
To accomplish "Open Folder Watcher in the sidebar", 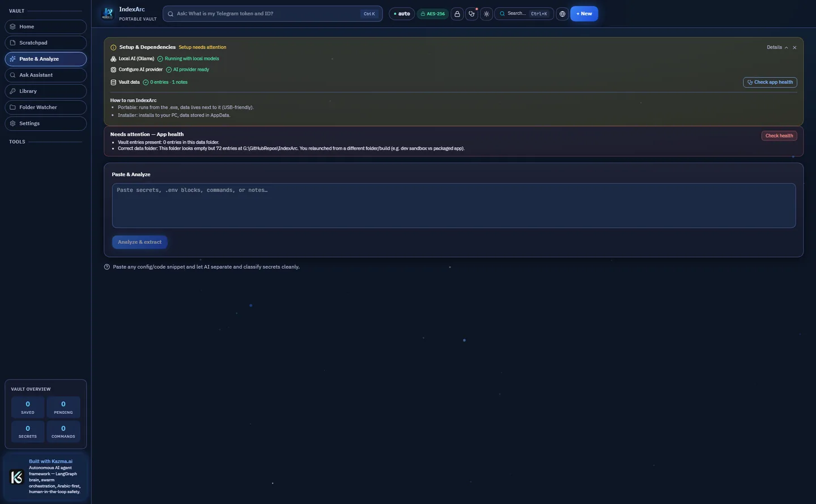I will pyautogui.click(x=45, y=107).
